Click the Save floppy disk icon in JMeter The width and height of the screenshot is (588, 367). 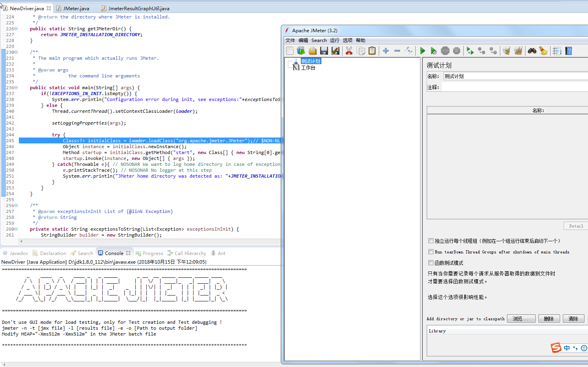tap(324, 51)
